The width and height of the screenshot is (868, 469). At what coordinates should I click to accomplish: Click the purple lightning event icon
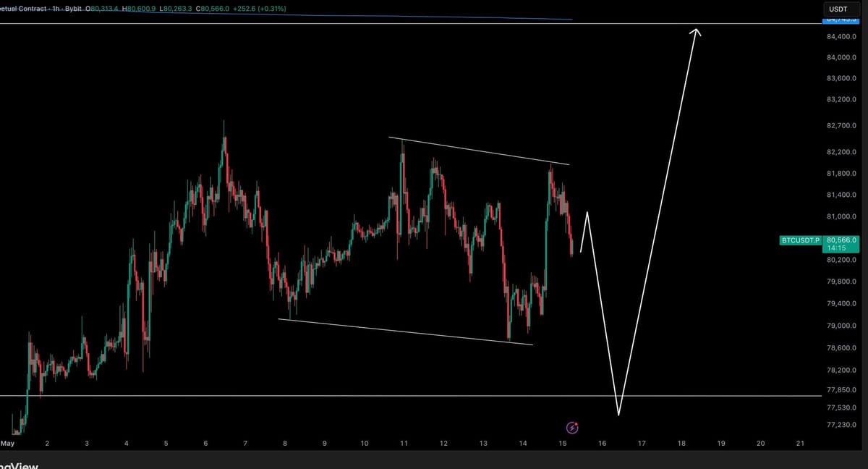572,427
